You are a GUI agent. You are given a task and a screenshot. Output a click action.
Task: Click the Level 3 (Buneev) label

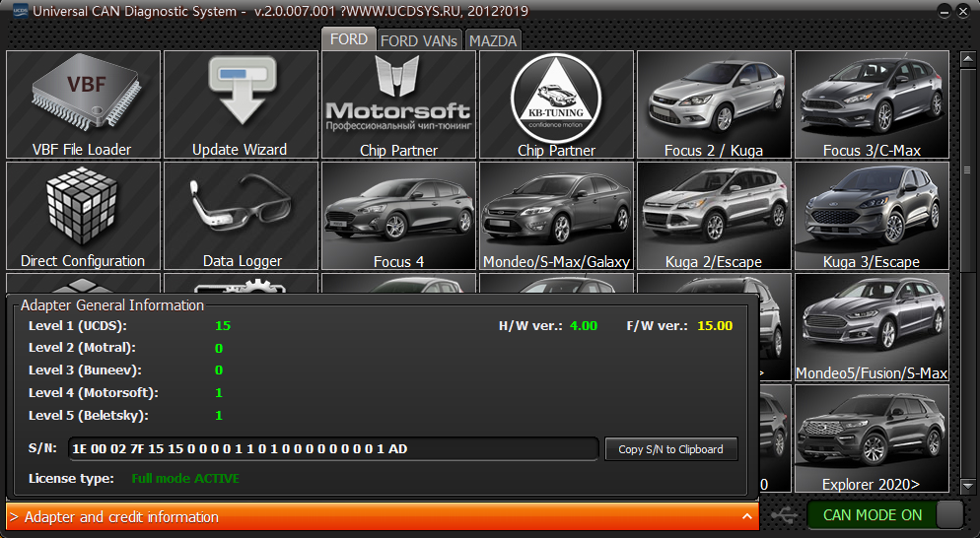click(x=85, y=370)
